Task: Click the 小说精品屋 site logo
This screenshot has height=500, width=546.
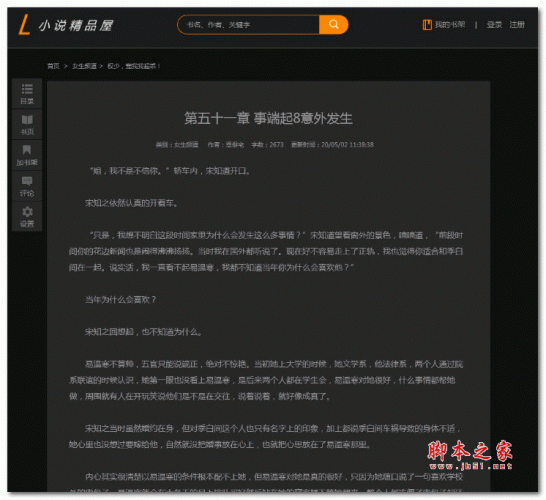Action: [66, 25]
